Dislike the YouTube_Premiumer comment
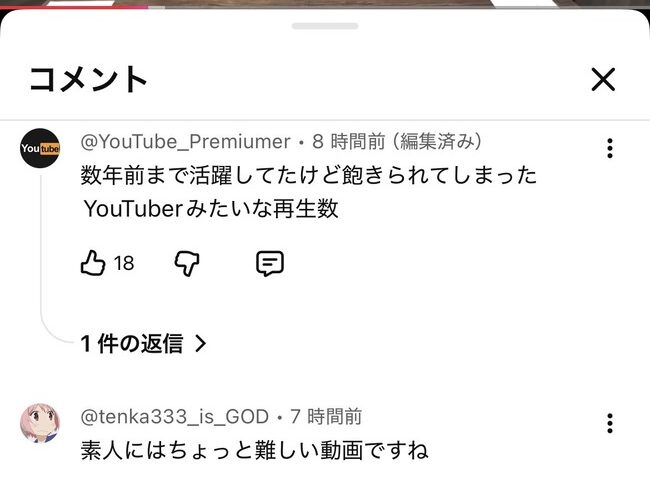650x480 pixels. (x=187, y=263)
